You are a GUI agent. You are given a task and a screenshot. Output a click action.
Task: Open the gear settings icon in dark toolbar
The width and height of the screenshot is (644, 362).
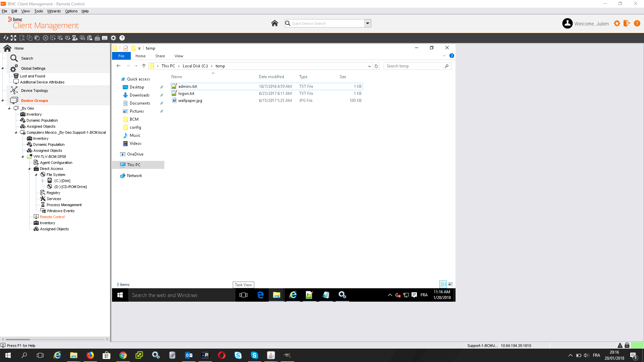(113, 38)
